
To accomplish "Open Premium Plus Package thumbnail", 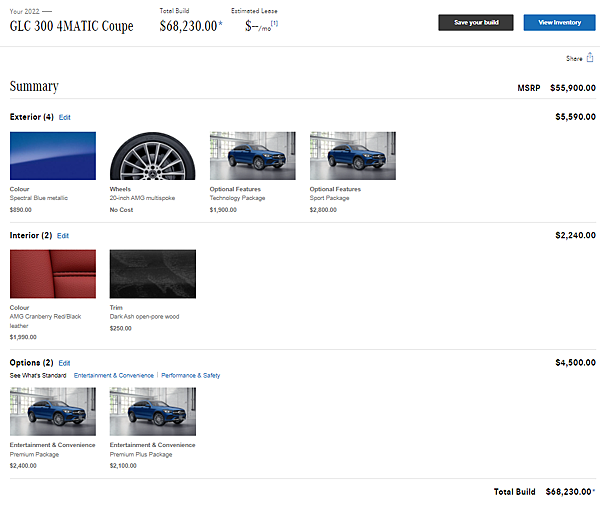I will [153, 411].
